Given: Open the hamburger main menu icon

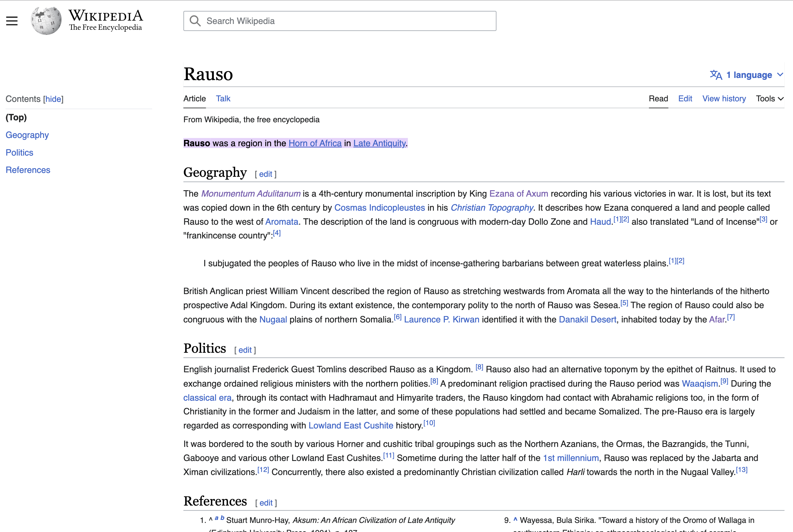Looking at the screenshot, I should (x=12, y=21).
